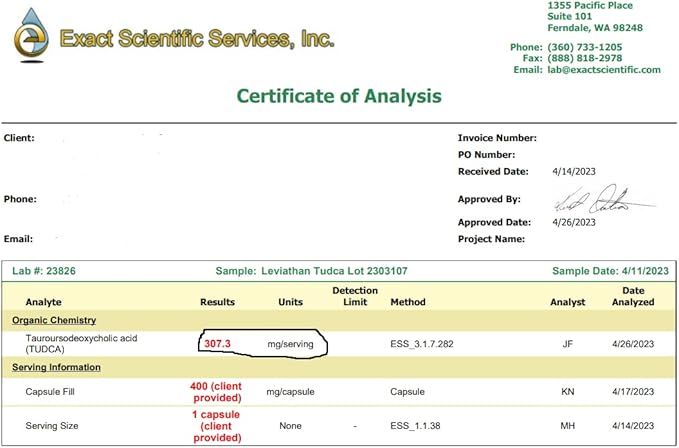Click the circled 307.3 result value

(217, 343)
